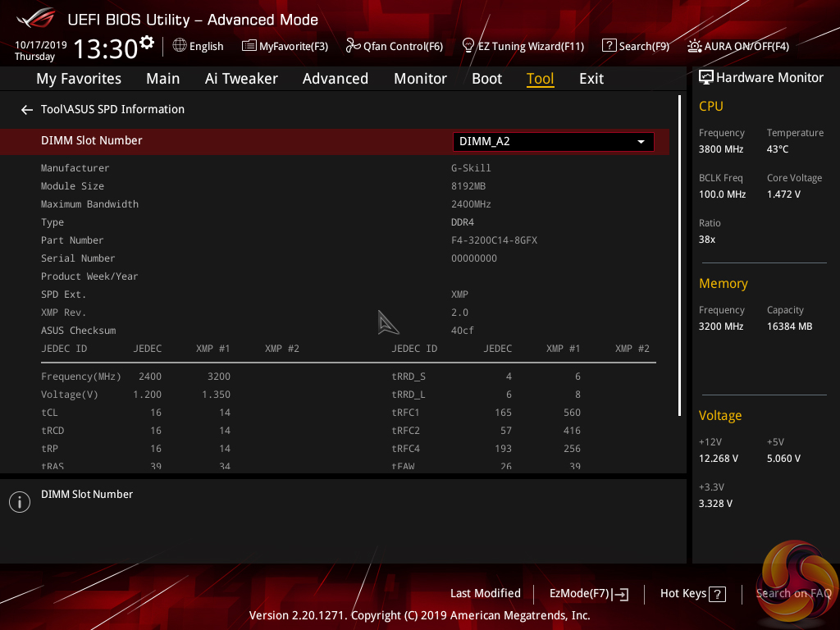Click the tRFC4 JEDEC value 193

(503, 449)
